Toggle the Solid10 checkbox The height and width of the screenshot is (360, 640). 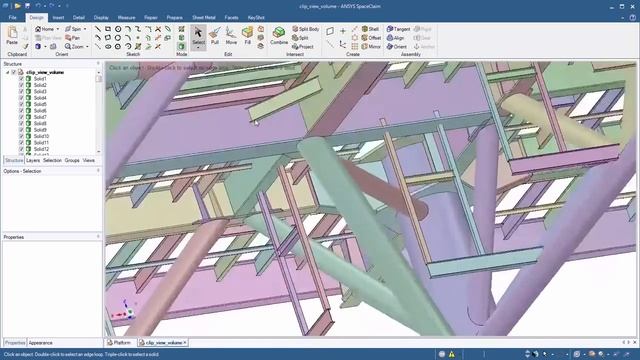coord(21,136)
